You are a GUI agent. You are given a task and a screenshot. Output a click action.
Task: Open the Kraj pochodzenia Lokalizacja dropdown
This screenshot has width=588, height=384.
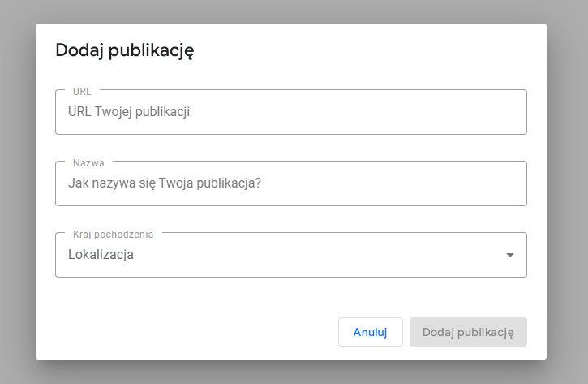[x=291, y=255]
